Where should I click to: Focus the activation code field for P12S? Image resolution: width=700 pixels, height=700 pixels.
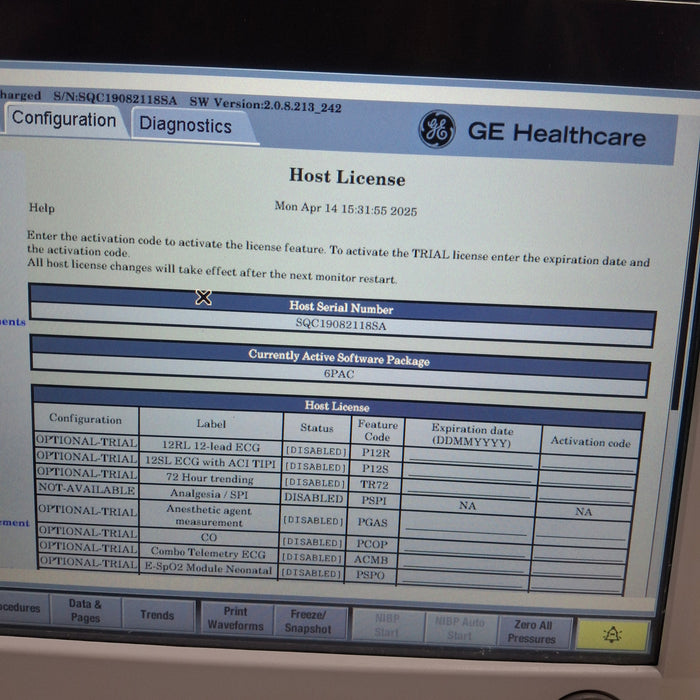(x=588, y=479)
